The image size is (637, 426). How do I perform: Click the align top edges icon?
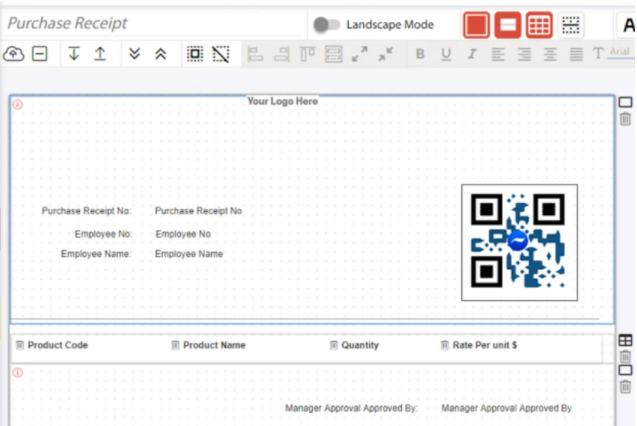307,54
